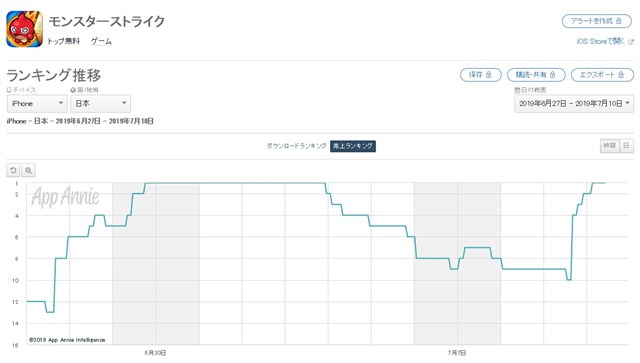
Task: Click the トップ無料 link
Action: click(64, 41)
